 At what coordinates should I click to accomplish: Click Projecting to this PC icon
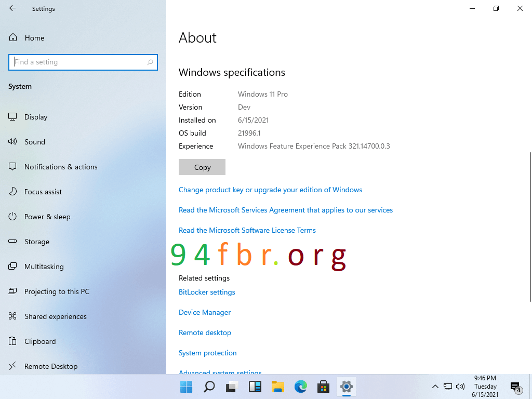(12, 291)
